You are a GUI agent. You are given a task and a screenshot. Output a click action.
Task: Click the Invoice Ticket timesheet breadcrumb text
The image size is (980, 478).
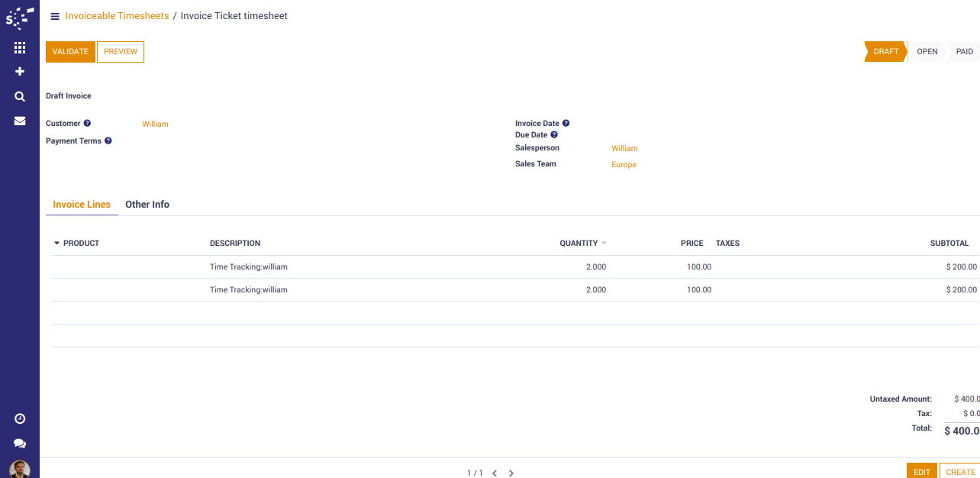[x=234, y=16]
